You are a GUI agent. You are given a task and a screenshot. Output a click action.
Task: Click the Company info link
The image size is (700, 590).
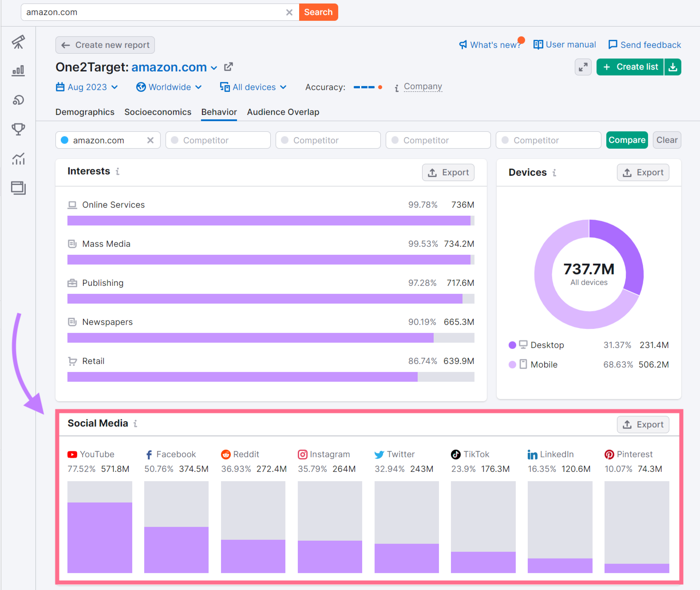[x=423, y=87]
